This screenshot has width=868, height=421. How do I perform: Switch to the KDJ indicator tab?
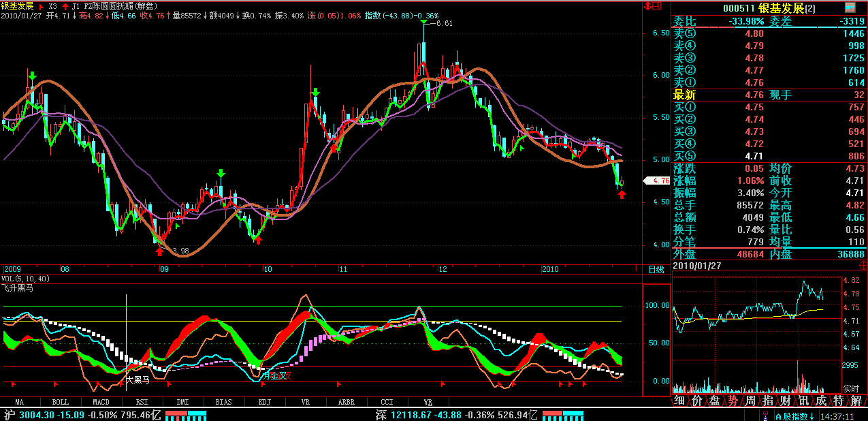point(264,402)
